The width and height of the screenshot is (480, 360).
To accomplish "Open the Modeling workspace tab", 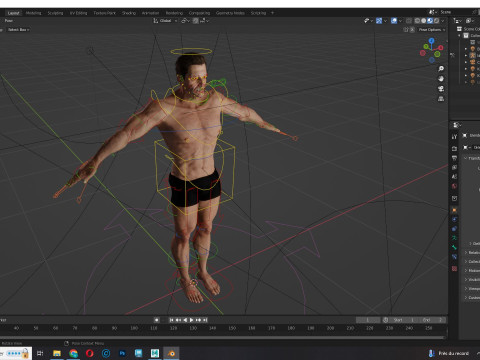I will [34, 13].
